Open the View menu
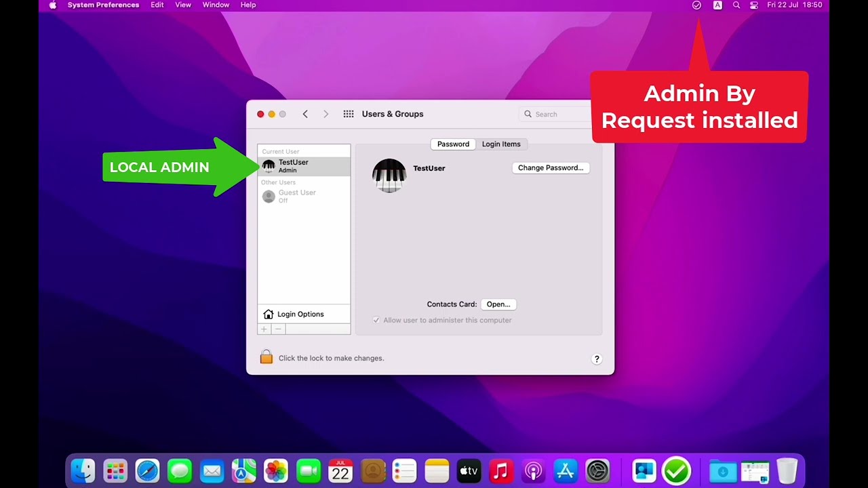This screenshot has height=488, width=868. 183,5
